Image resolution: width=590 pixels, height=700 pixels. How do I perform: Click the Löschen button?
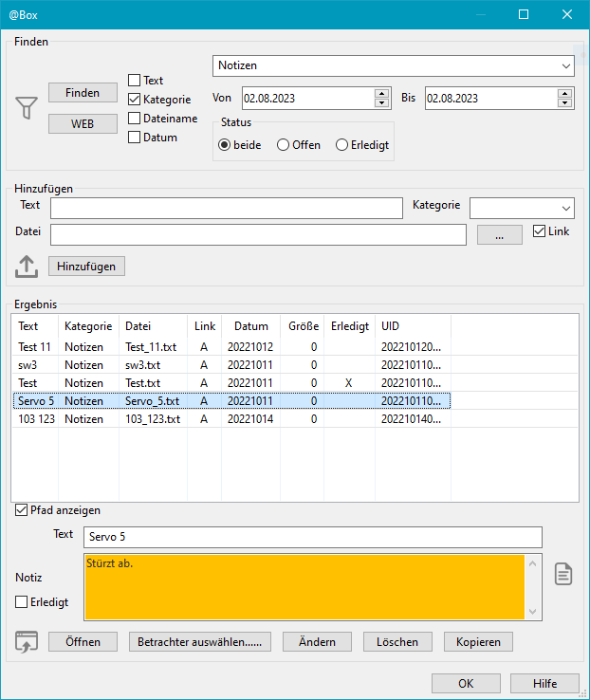(x=396, y=642)
